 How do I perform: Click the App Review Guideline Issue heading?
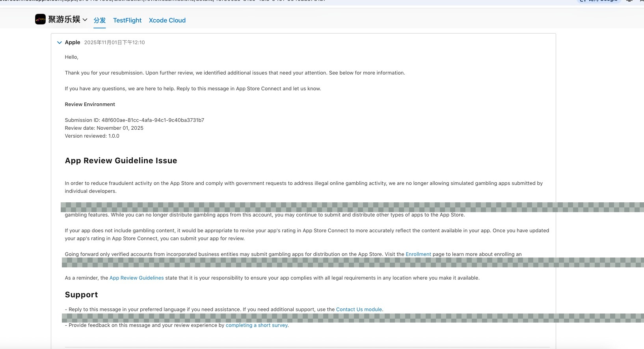pos(121,161)
